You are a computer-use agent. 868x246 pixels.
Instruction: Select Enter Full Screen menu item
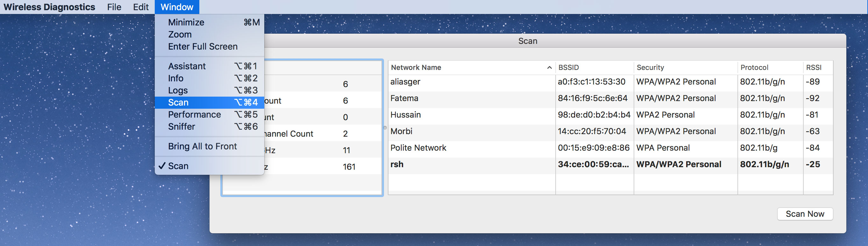pos(209,46)
